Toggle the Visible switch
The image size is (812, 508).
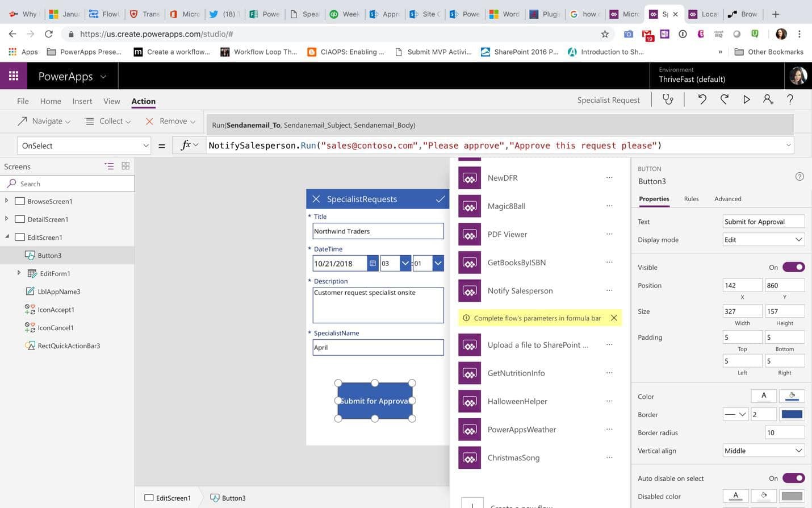[x=793, y=267]
